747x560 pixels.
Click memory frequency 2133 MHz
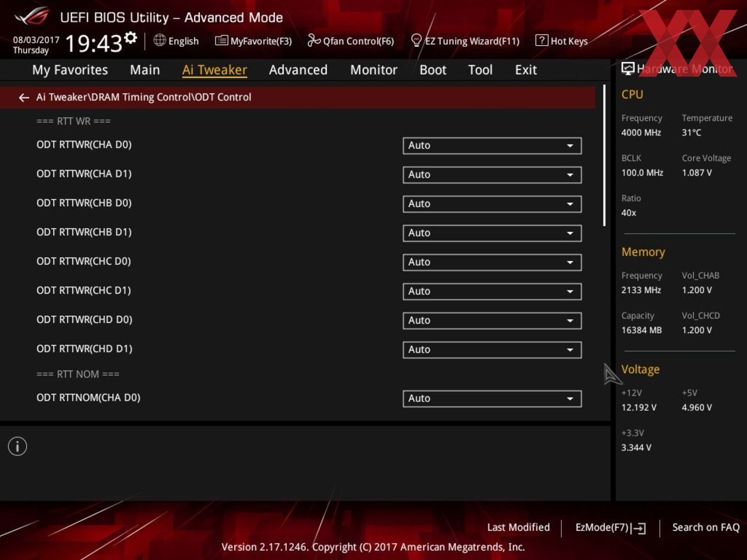[641, 290]
